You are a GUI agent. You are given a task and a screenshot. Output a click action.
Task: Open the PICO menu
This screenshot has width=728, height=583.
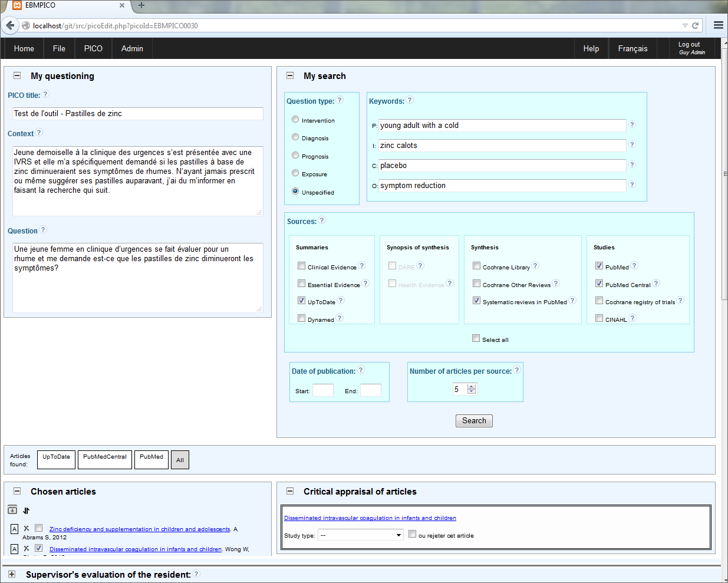click(x=93, y=48)
